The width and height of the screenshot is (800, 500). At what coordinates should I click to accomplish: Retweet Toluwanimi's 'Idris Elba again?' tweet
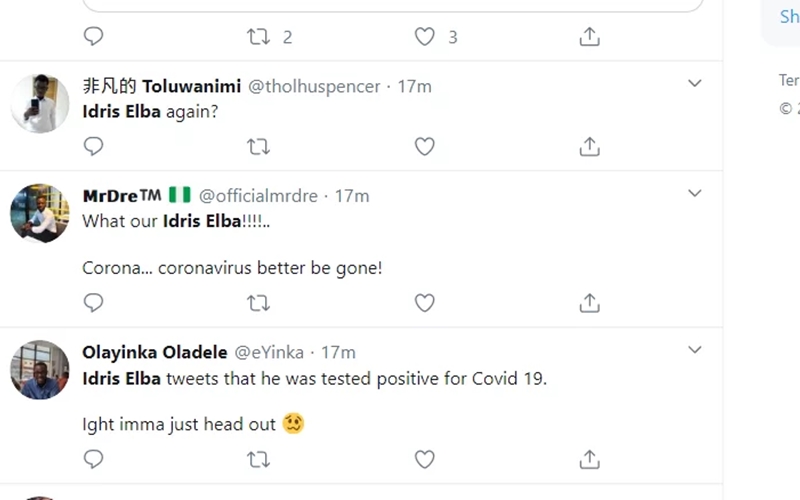click(258, 147)
